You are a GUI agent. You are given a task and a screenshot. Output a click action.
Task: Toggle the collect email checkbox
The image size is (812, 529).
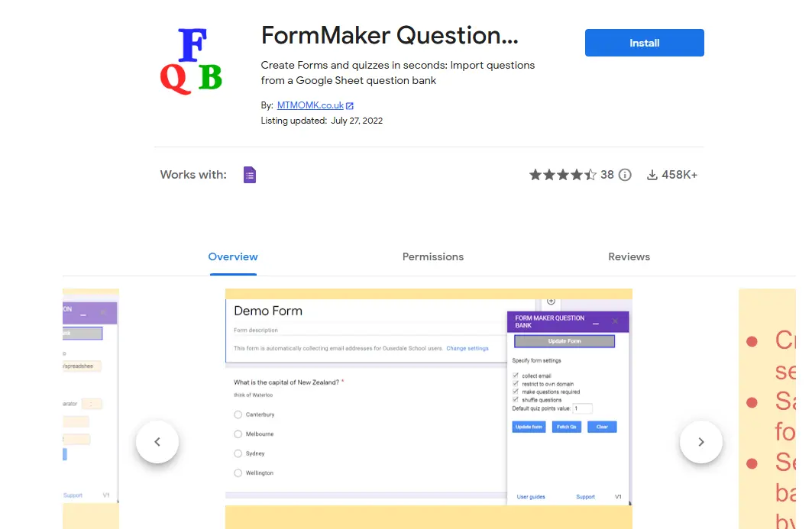coord(516,376)
